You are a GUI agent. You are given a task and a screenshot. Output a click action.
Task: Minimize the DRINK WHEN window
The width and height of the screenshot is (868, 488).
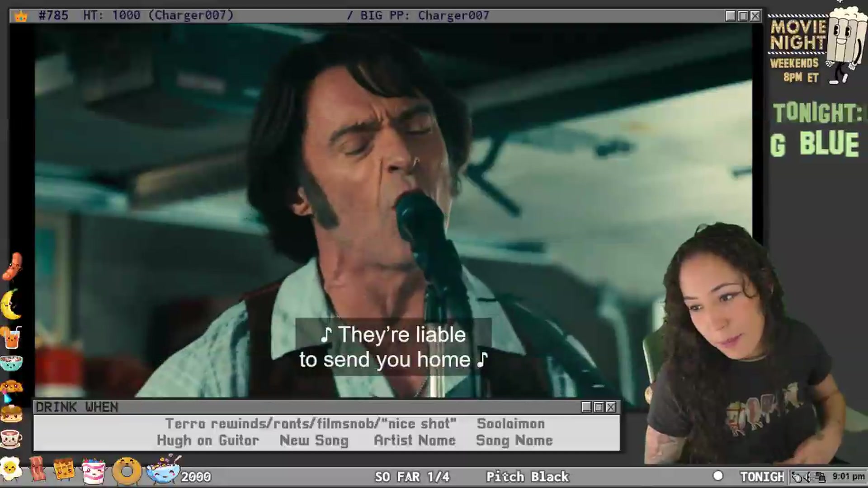coord(586,407)
